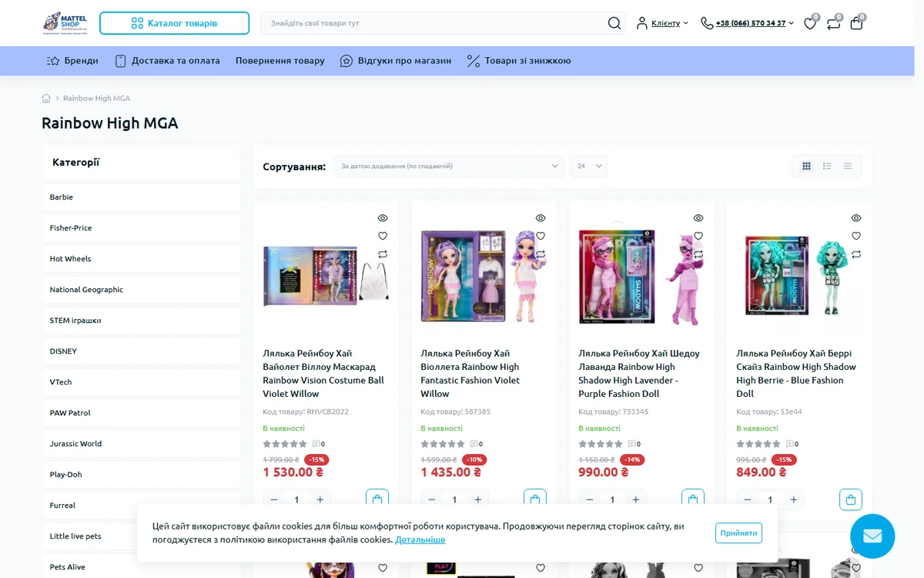Switch to grid view layout
The image size is (924, 578).
(806, 166)
